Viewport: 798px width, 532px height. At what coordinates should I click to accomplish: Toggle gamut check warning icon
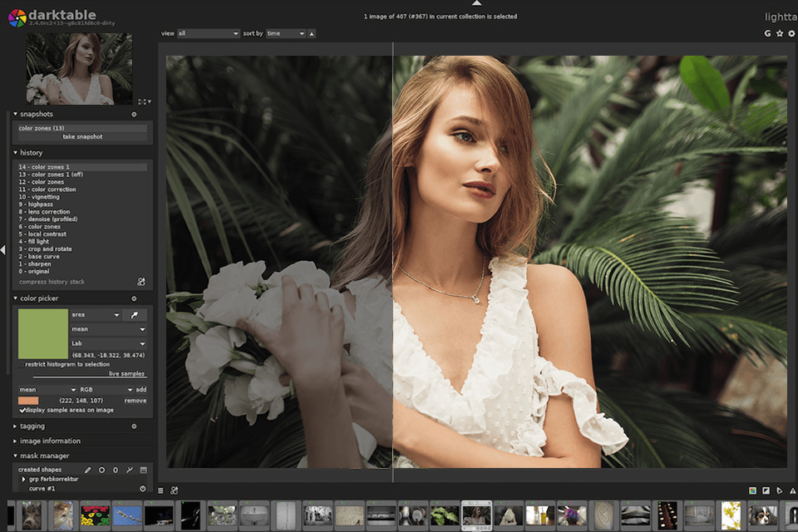click(x=792, y=490)
